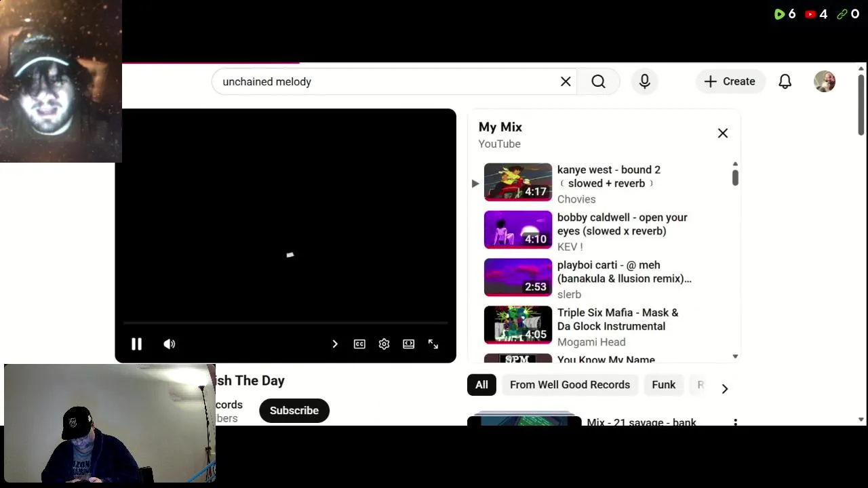Viewport: 868px width, 488px height.
Task: Pause the video
Action: (x=136, y=344)
